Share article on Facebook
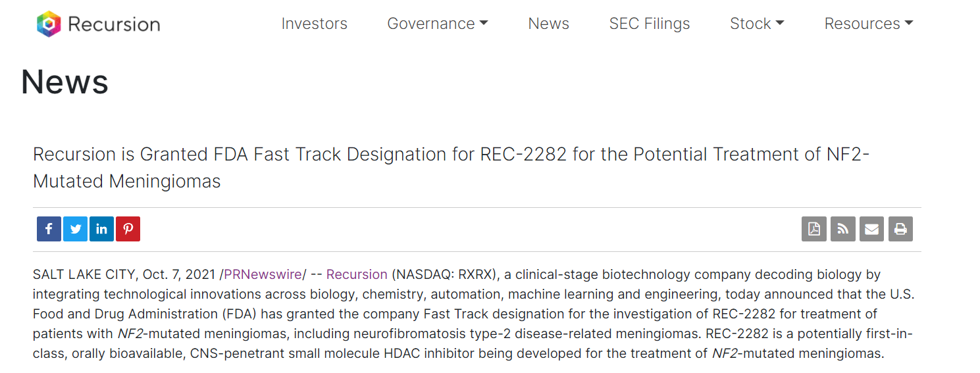The height and width of the screenshot is (373, 980). (49, 229)
